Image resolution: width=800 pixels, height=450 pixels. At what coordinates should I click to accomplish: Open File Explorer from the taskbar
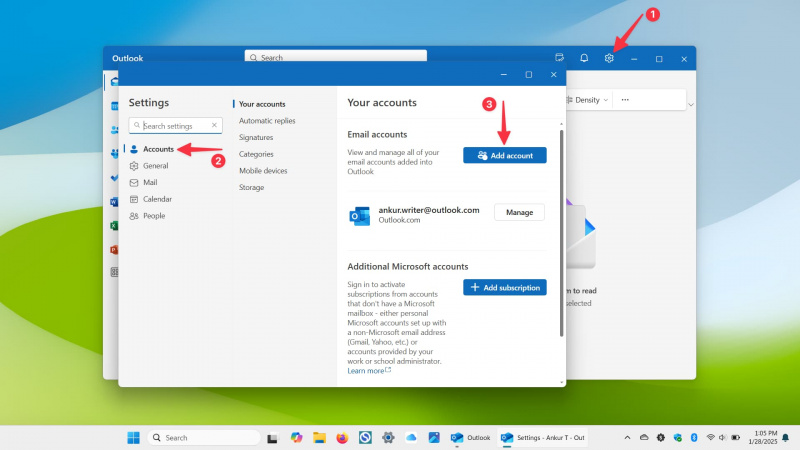(319, 437)
